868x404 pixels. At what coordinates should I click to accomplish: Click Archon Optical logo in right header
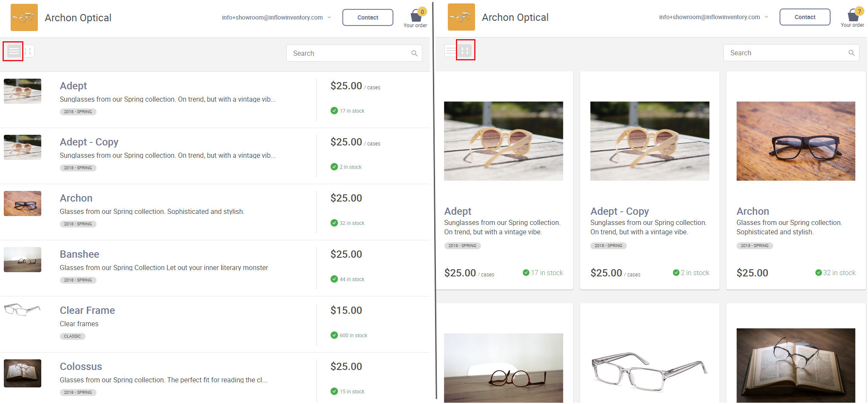(461, 17)
